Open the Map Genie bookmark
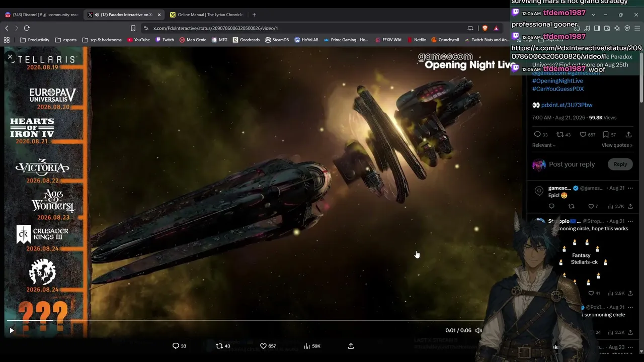Viewport: 644px width, 362px height. tap(193, 40)
